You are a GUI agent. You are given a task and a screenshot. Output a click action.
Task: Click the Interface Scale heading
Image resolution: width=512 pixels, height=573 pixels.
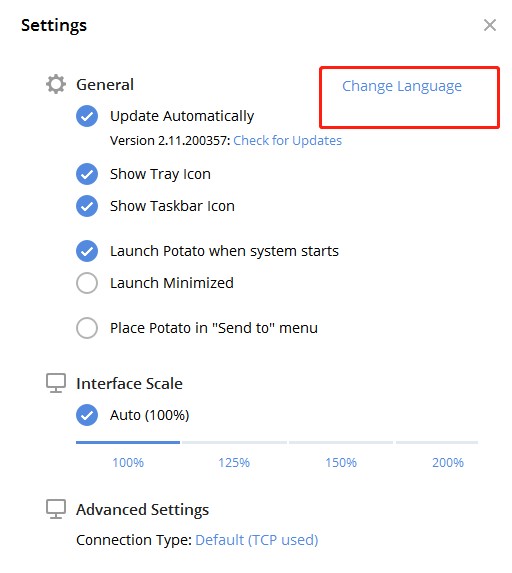[129, 383]
